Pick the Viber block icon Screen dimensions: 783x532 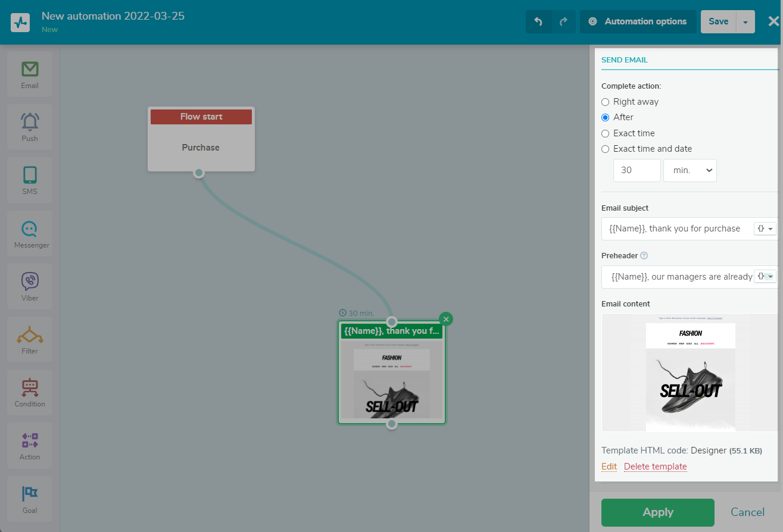[x=30, y=286]
